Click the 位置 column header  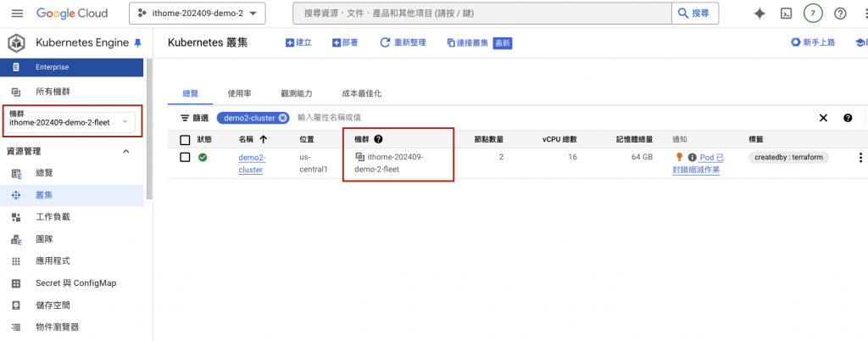pyautogui.click(x=307, y=140)
